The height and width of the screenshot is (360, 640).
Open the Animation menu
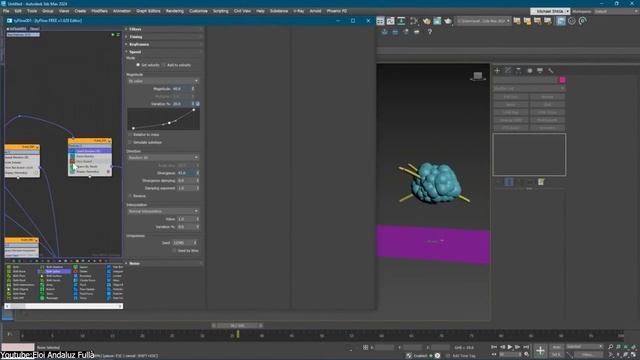tap(122, 11)
